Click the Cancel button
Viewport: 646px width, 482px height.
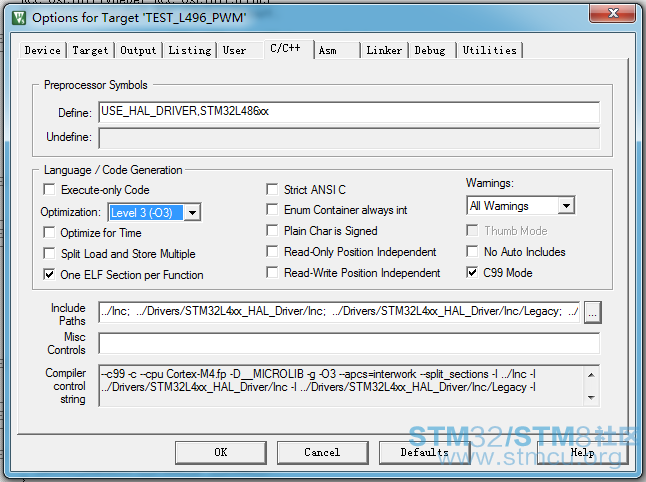pyautogui.click(x=323, y=452)
